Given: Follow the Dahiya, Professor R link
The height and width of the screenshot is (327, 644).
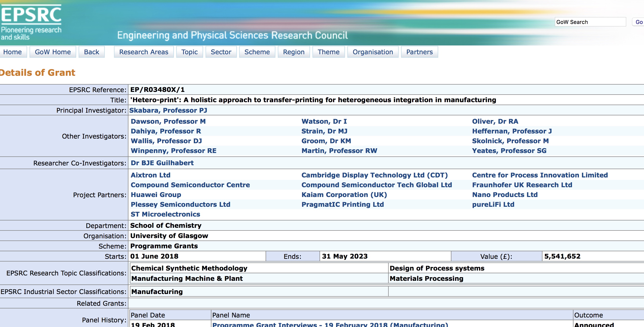Looking at the screenshot, I should pos(166,131).
